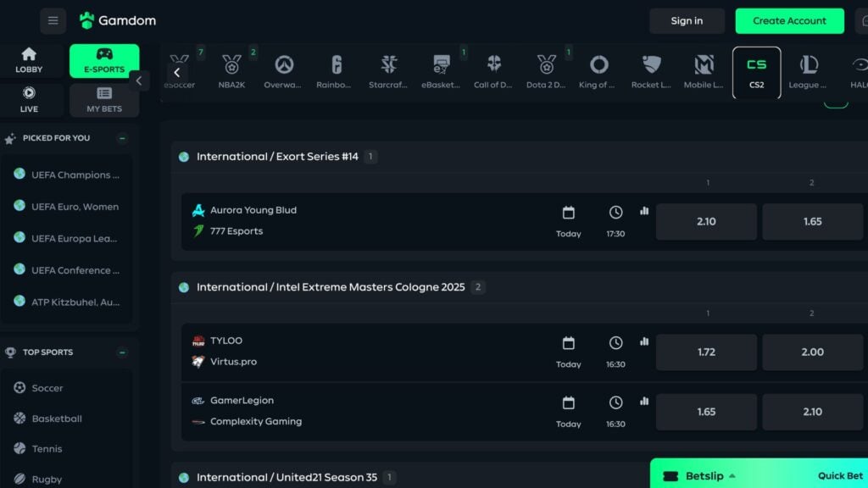Toggle Quick Bet
The height and width of the screenshot is (488, 868).
(x=840, y=476)
